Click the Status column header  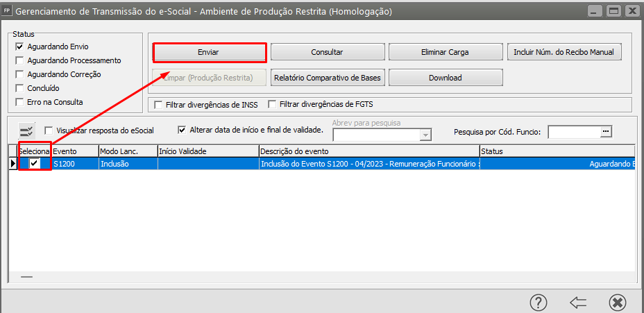point(555,151)
